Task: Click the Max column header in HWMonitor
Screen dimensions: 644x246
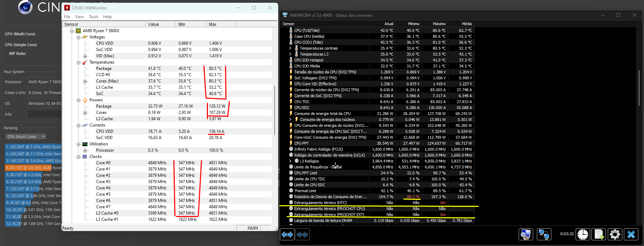Action: [222, 24]
